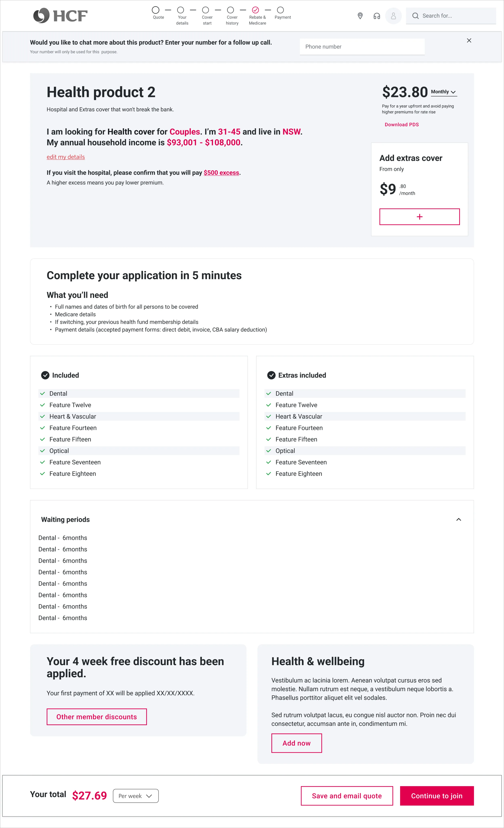The image size is (504, 828).
Task: Click Continue to join button
Action: tap(437, 796)
